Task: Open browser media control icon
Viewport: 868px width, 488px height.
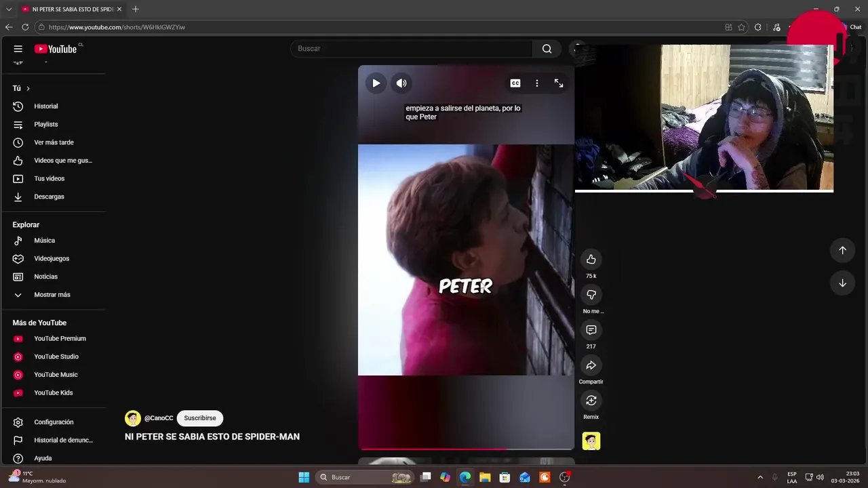Action: coord(776,27)
